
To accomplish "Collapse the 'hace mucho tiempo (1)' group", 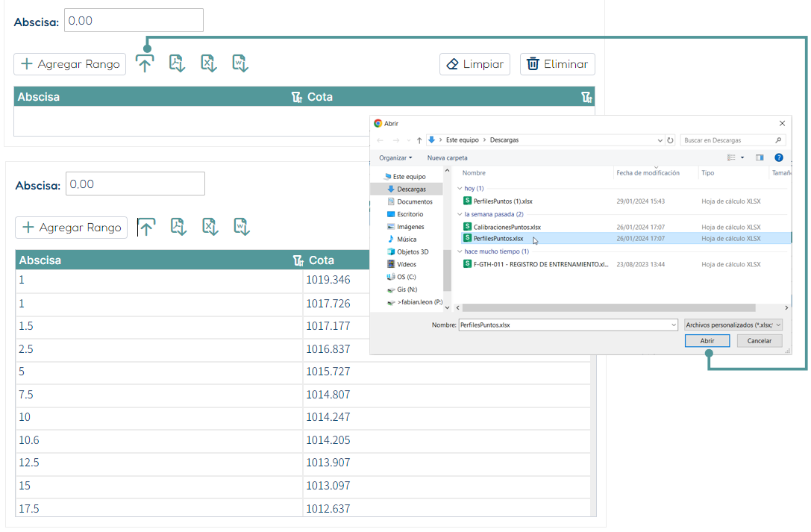I will coord(460,251).
